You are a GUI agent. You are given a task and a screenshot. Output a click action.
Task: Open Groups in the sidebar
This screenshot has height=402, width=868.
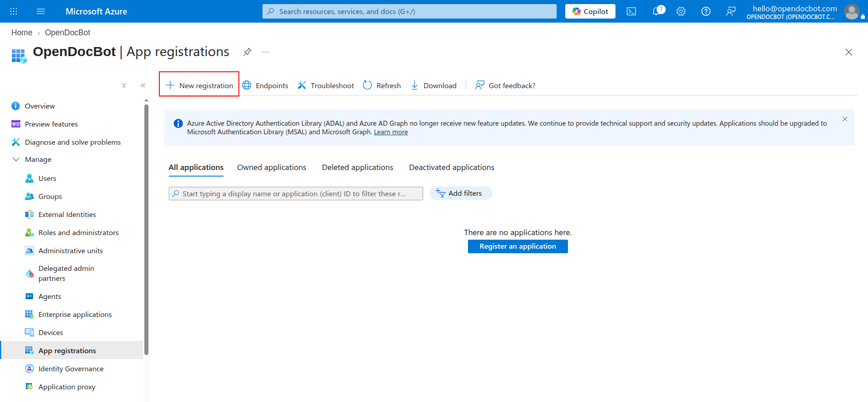coord(43,196)
